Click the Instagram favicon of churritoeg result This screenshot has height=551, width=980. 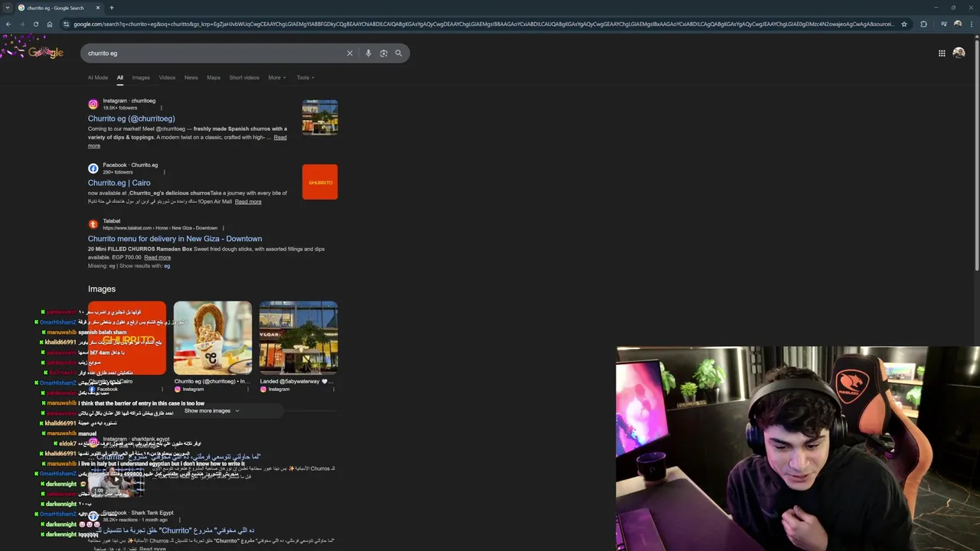click(93, 104)
